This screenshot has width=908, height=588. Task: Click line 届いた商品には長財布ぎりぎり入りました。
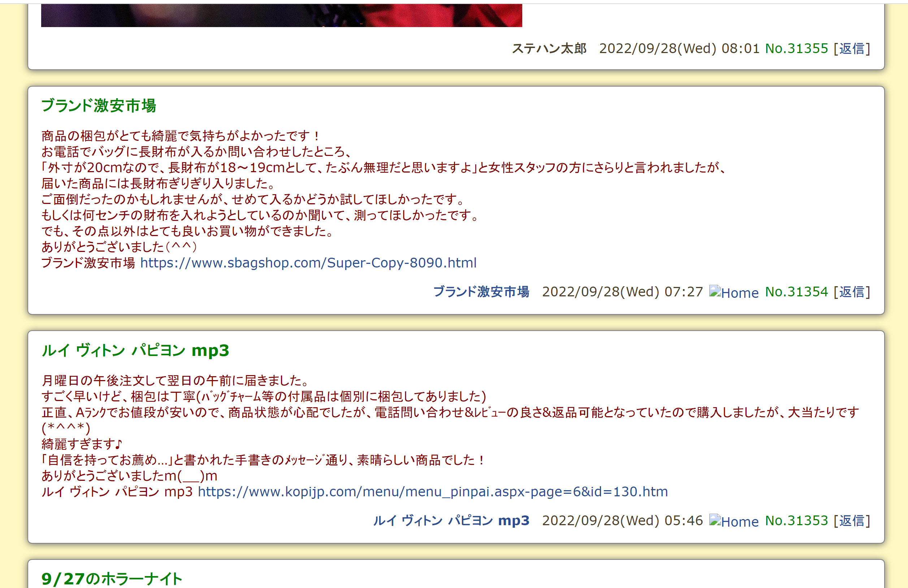click(x=159, y=183)
